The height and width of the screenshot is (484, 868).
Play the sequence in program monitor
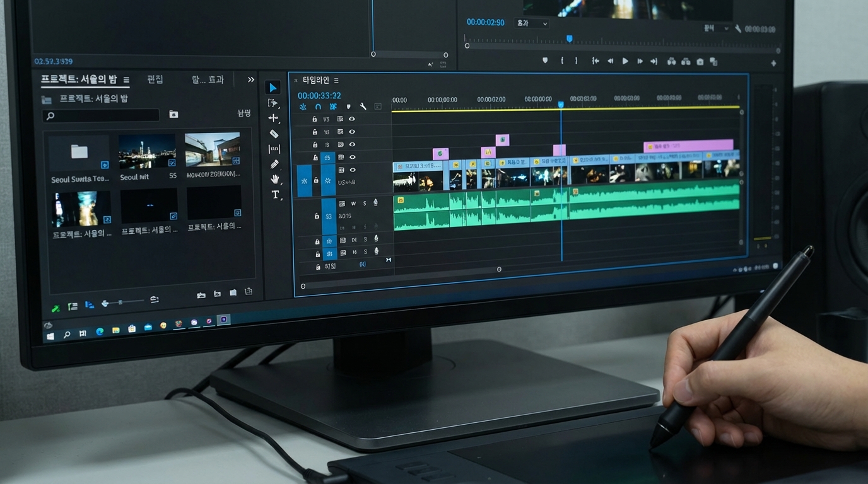pos(625,61)
